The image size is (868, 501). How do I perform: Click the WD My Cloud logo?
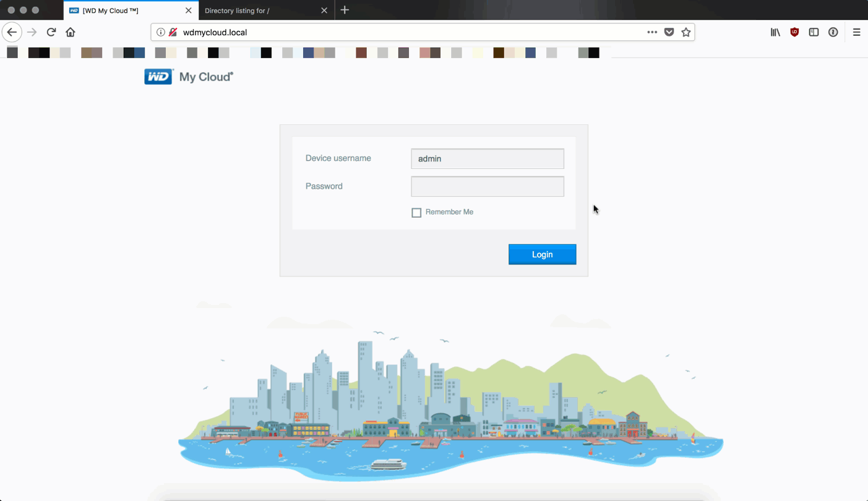pos(189,77)
